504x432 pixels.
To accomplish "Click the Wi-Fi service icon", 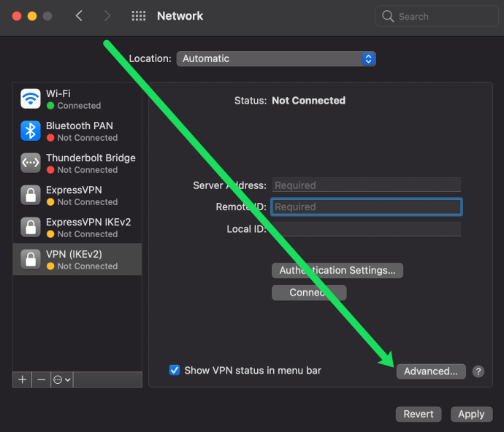I will click(x=31, y=99).
